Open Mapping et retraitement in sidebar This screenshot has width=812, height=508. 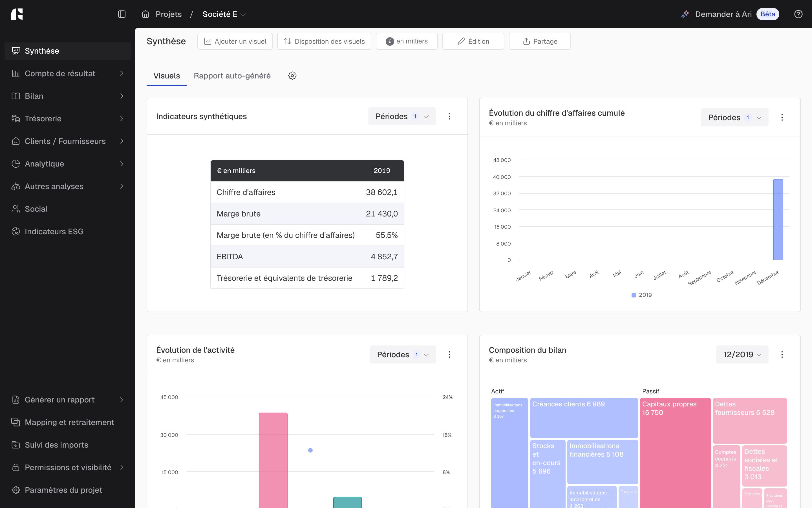click(x=68, y=422)
